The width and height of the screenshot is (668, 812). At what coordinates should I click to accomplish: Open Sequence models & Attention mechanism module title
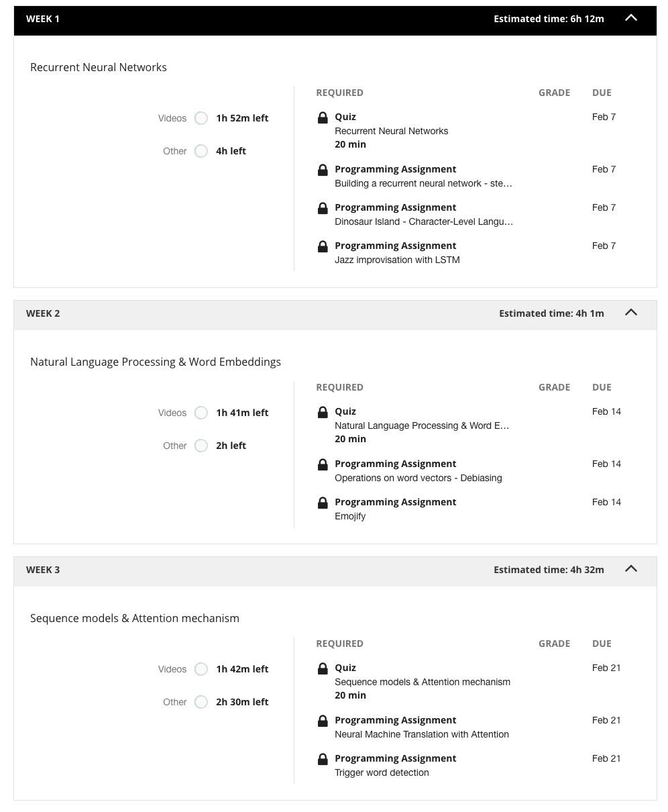(x=135, y=618)
